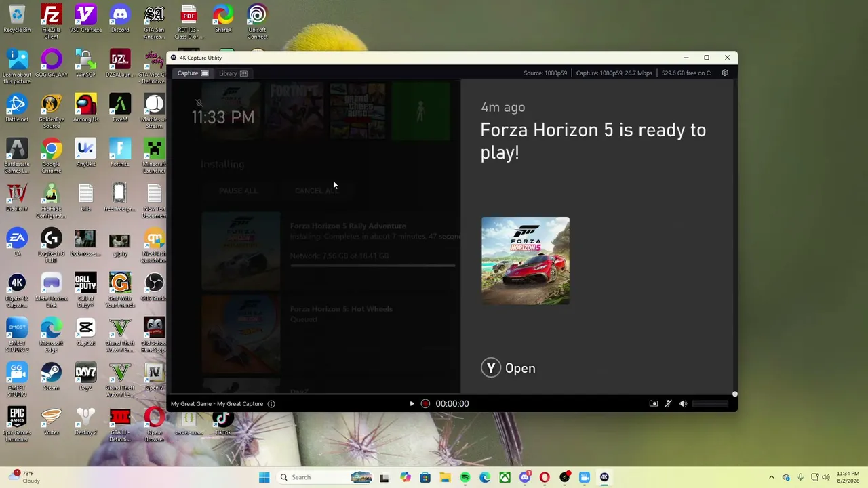Adjust the capture volume slider
This screenshot has width=868, height=488.
point(710,404)
